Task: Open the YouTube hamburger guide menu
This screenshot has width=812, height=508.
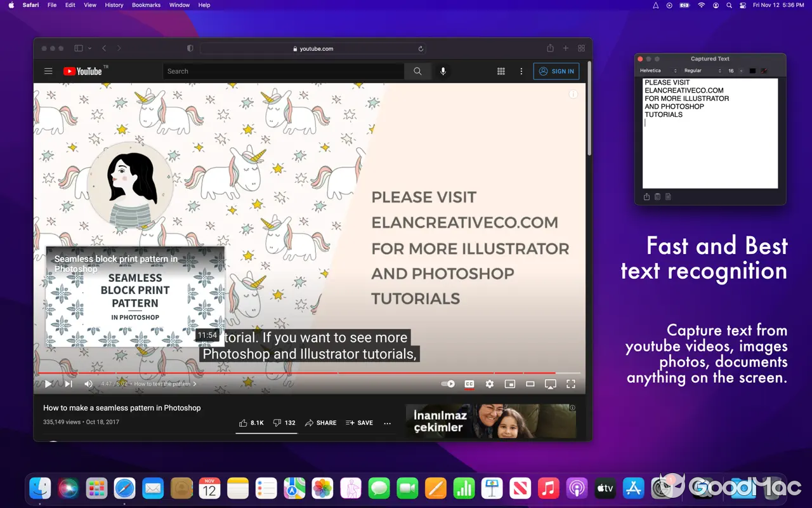Action: (48, 71)
